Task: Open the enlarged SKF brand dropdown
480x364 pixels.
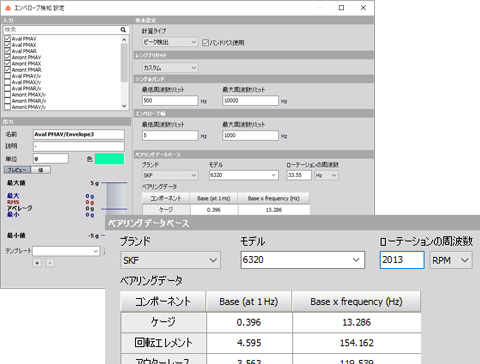Action: pyautogui.click(x=170, y=260)
